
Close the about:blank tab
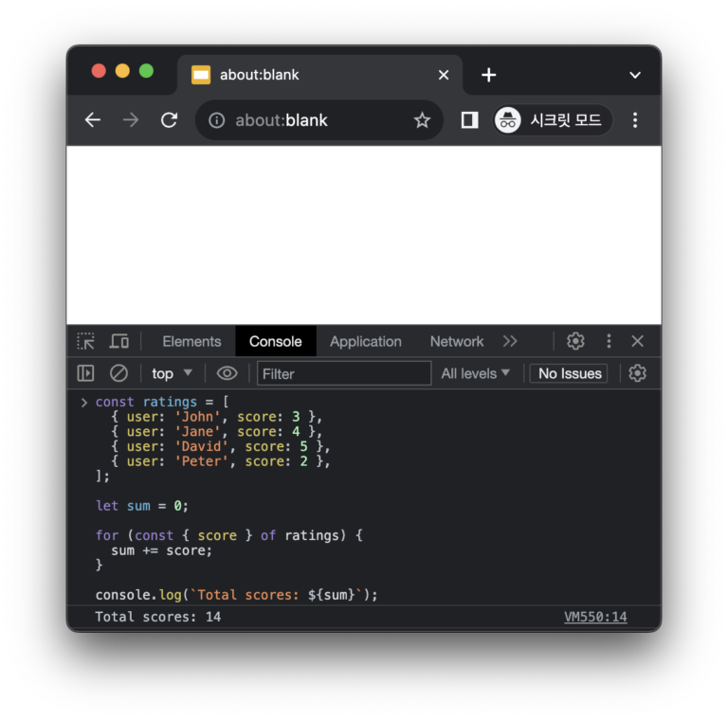[x=444, y=75]
